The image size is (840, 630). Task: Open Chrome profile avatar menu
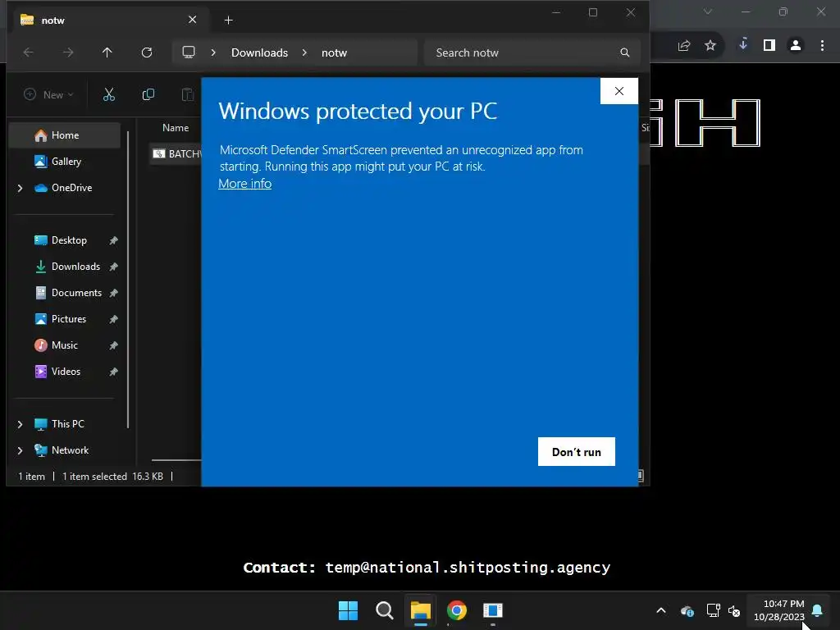796,46
